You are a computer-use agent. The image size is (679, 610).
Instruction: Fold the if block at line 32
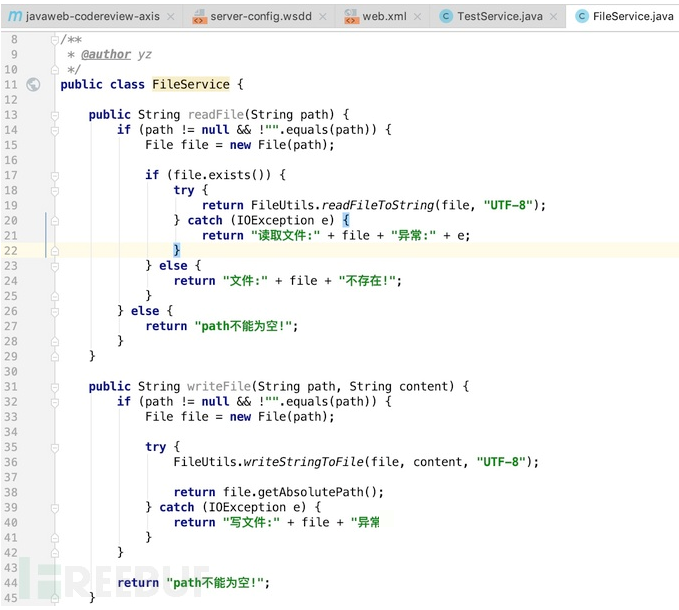pos(55,402)
